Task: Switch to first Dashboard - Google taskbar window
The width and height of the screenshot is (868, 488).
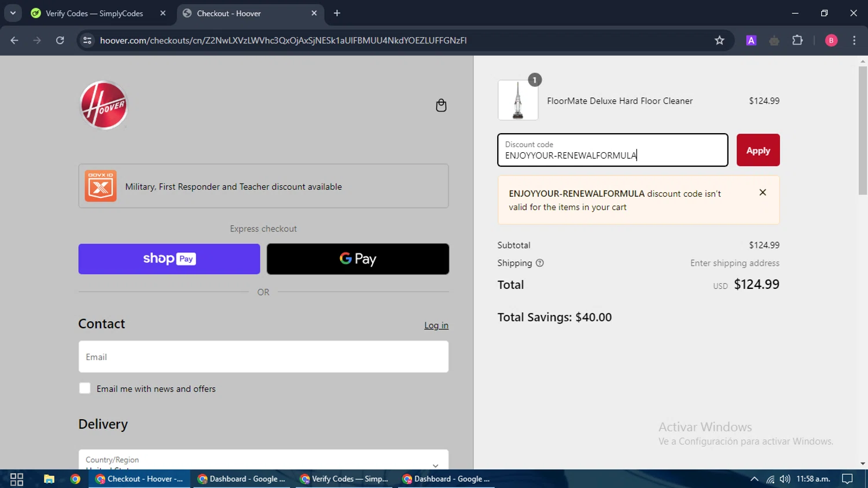Action: (x=242, y=479)
